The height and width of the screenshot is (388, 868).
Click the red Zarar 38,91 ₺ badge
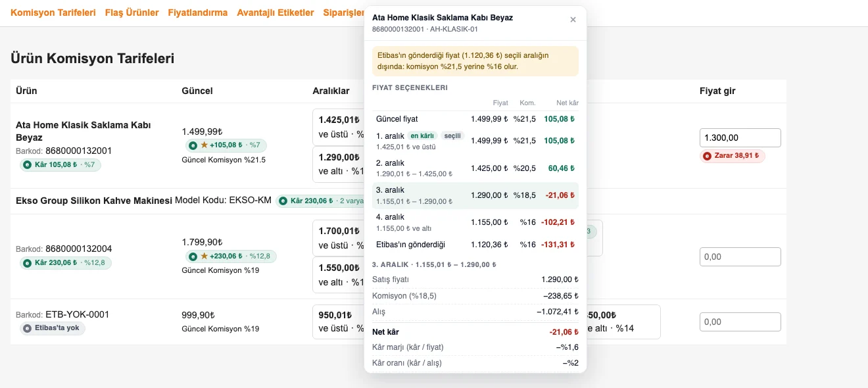[733, 157]
